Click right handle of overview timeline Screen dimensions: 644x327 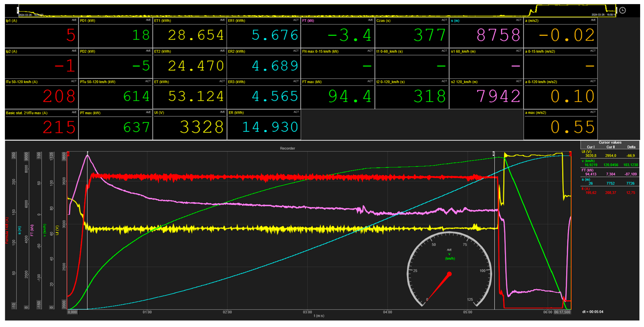(616, 10)
